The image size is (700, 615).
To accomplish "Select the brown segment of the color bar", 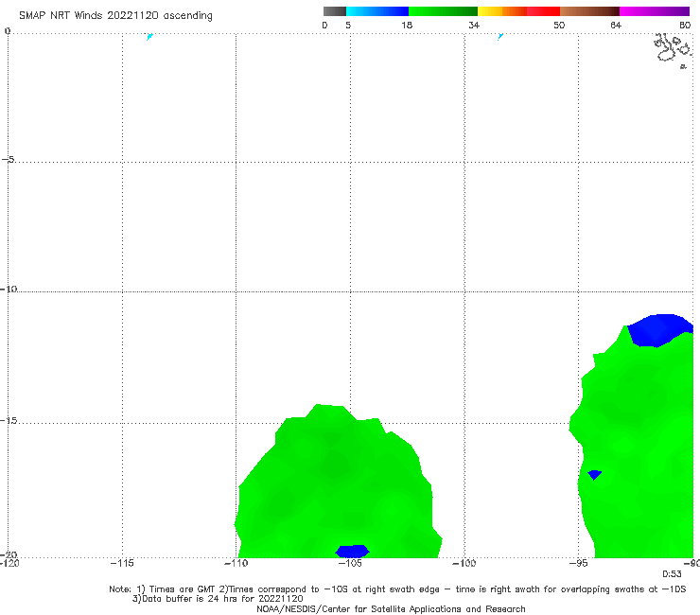I will [x=589, y=11].
